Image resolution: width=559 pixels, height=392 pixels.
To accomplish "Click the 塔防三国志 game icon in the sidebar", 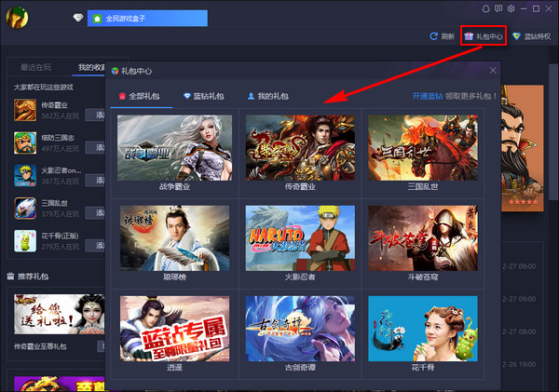I will [25, 142].
